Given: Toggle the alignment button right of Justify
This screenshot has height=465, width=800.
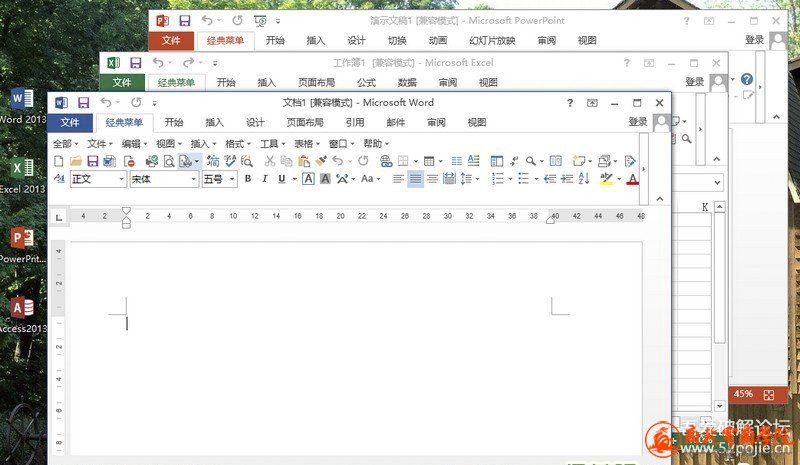Looking at the screenshot, I should pyautogui.click(x=432, y=179).
